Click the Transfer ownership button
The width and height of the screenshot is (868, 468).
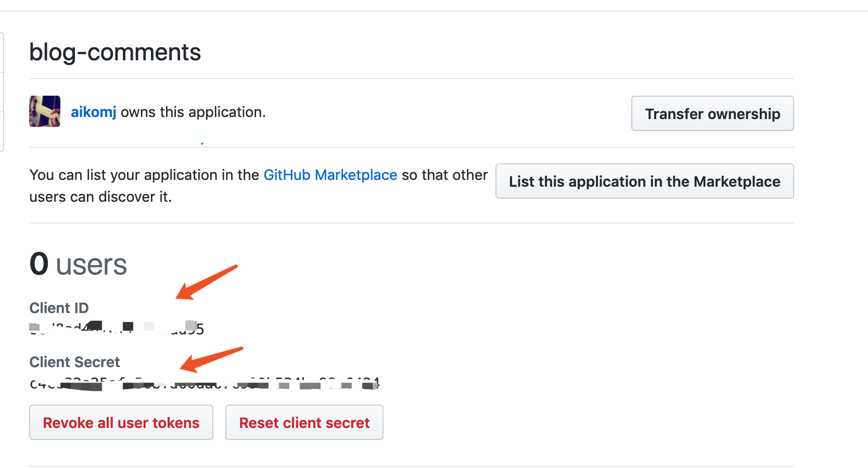pyautogui.click(x=712, y=113)
